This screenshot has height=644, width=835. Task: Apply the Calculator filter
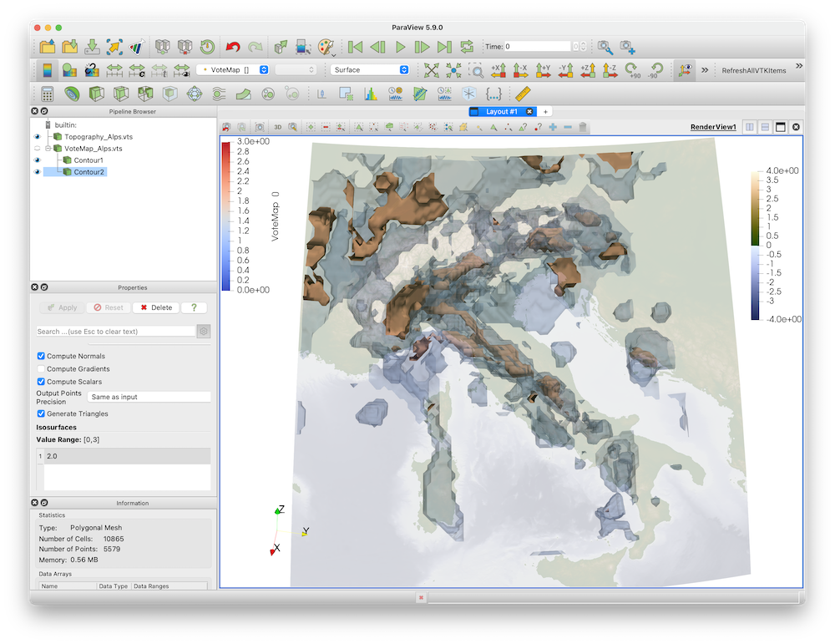[48, 94]
